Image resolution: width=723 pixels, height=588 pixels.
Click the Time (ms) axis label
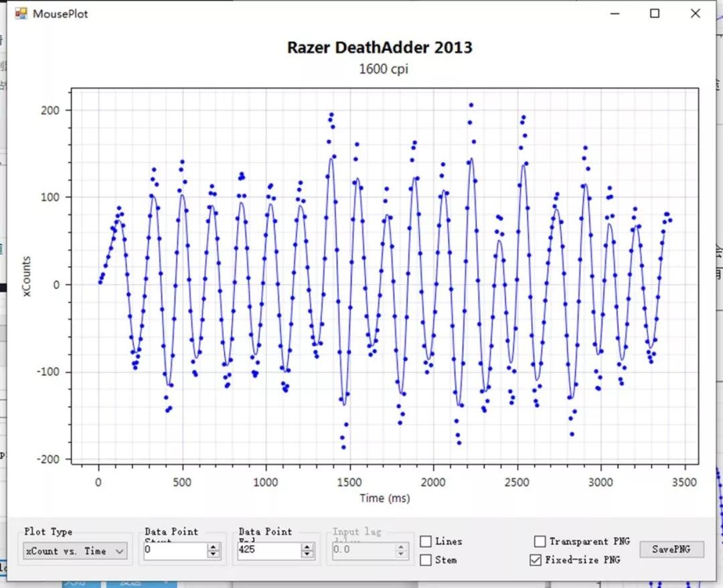coord(384,498)
